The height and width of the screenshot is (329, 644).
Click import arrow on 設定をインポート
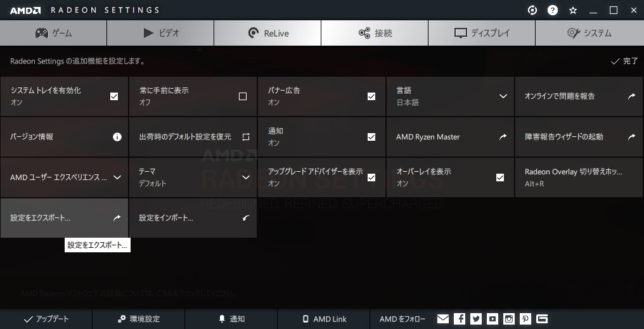pos(245,218)
